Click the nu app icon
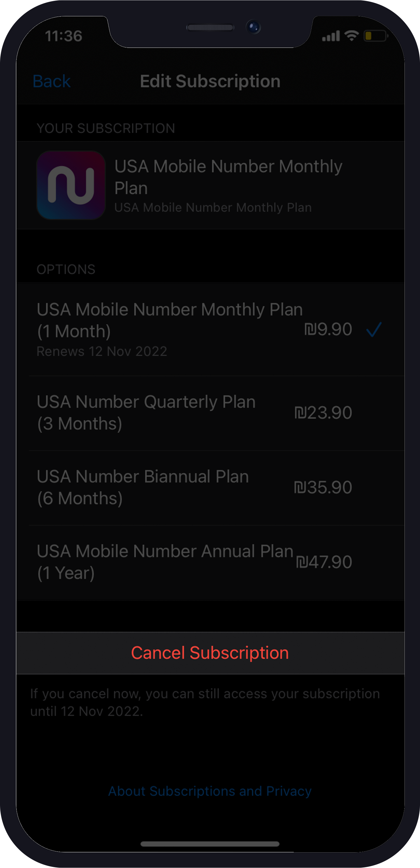Viewport: 420px width, 868px height. [71, 185]
